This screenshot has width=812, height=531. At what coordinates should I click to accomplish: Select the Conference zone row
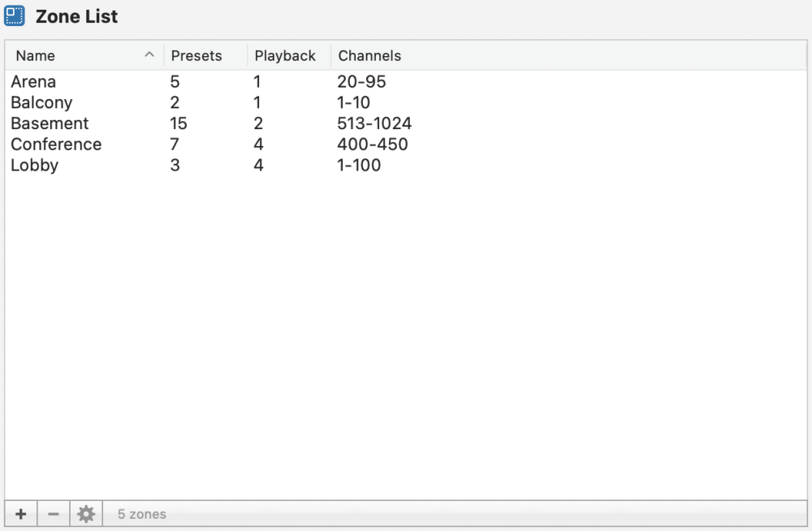[56, 145]
